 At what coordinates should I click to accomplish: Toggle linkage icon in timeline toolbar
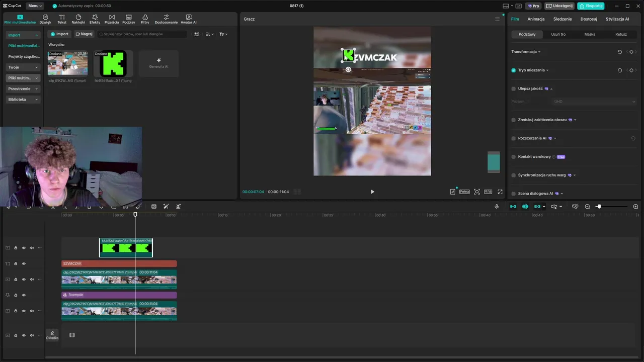click(x=537, y=207)
